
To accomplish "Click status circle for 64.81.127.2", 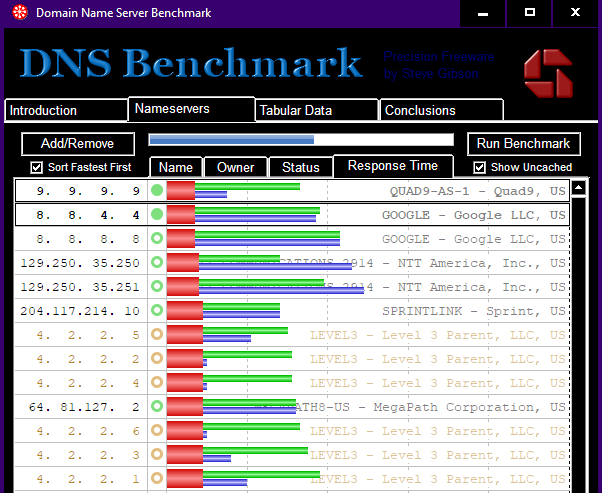I will tap(157, 406).
